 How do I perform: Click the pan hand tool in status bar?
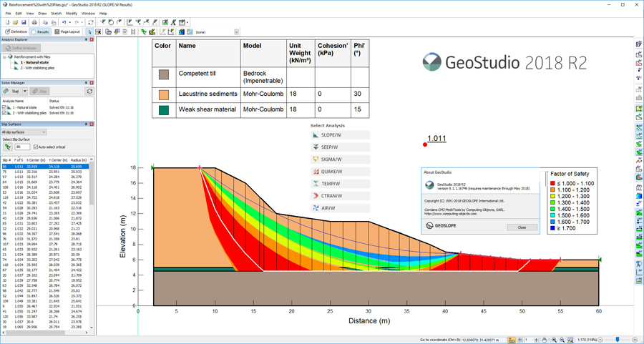coord(545,340)
